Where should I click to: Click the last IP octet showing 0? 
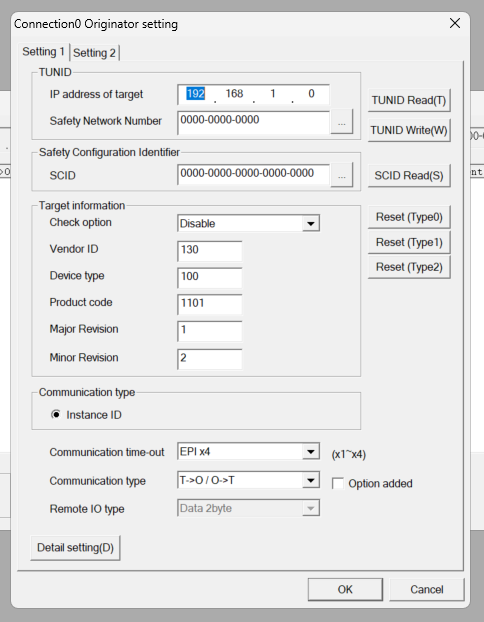point(311,94)
